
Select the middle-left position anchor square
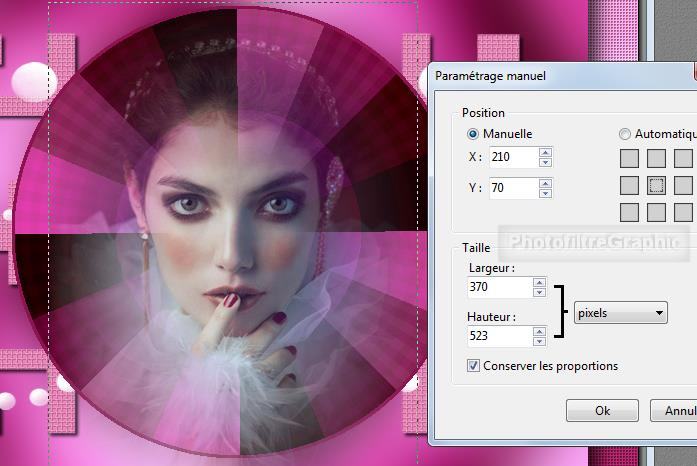pyautogui.click(x=630, y=185)
